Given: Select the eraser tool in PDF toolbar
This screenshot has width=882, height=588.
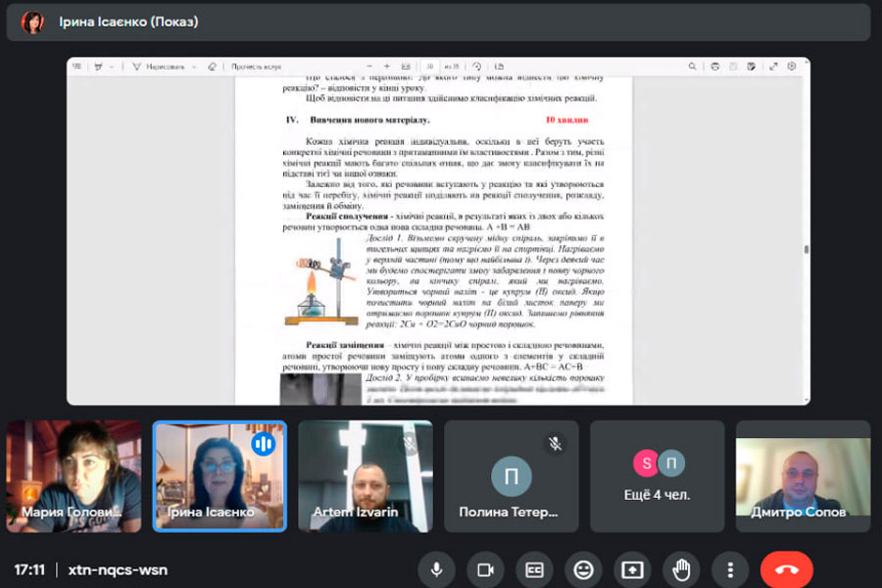Looking at the screenshot, I should pyautogui.click(x=212, y=67).
